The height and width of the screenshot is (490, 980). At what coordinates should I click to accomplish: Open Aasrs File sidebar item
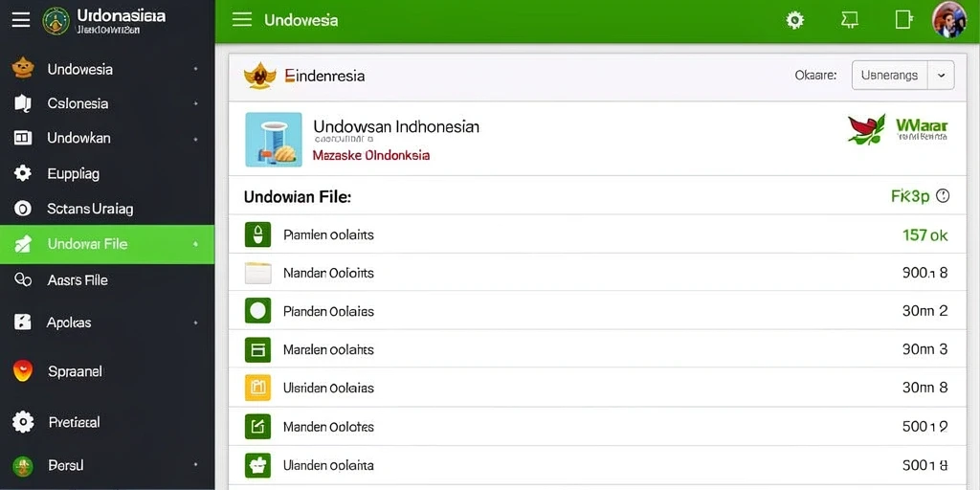pyautogui.click(x=107, y=280)
